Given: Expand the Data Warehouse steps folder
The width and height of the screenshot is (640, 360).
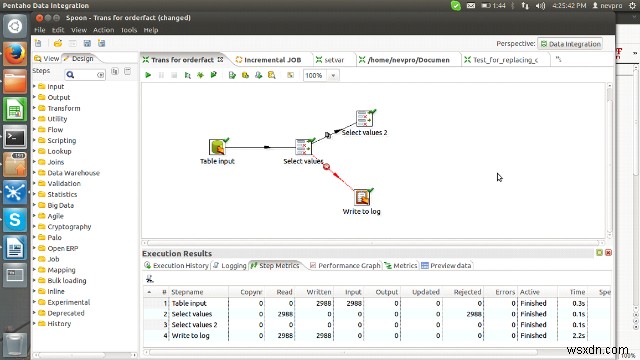Looking at the screenshot, I should pyautogui.click(x=34, y=173).
